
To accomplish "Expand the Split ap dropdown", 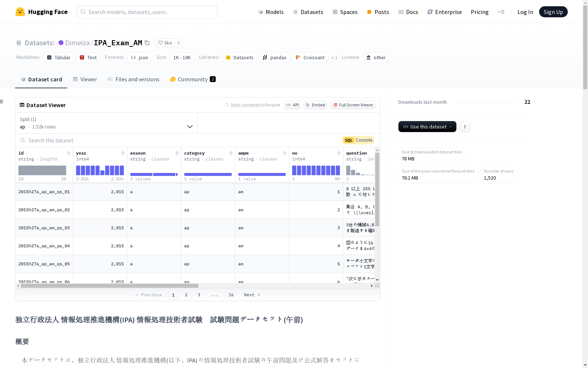I will tap(107, 123).
